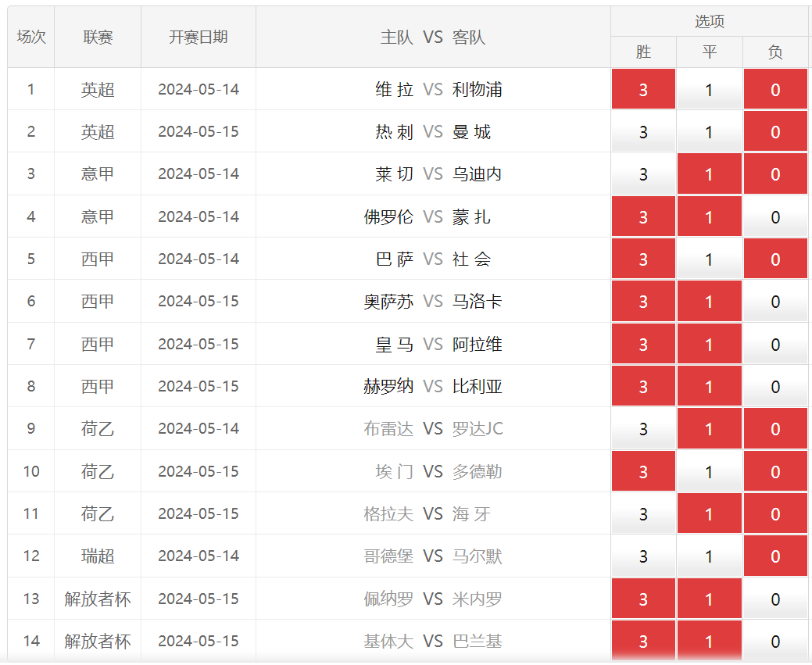Select the 3 (胜) option for 哥德堡 VS 马尔默
The height and width of the screenshot is (665, 812).
coord(643,556)
